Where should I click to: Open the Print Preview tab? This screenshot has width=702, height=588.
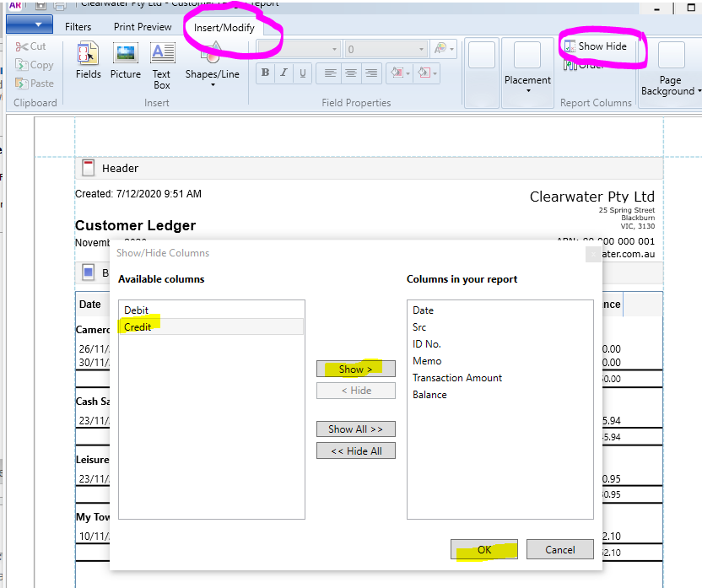143,27
